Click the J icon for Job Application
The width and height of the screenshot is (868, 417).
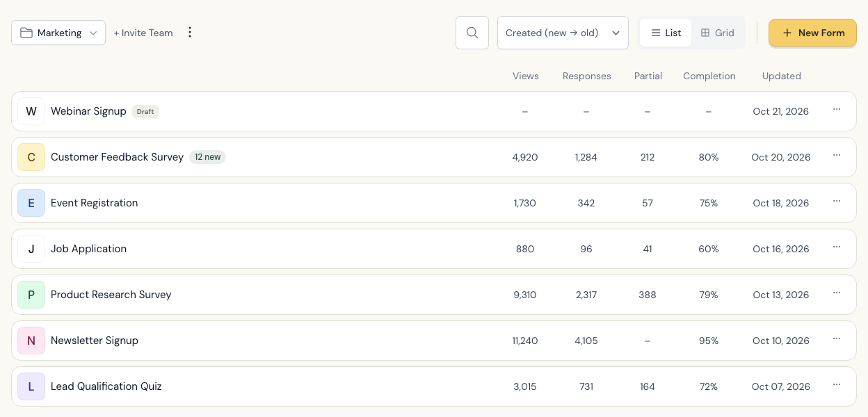(31, 249)
